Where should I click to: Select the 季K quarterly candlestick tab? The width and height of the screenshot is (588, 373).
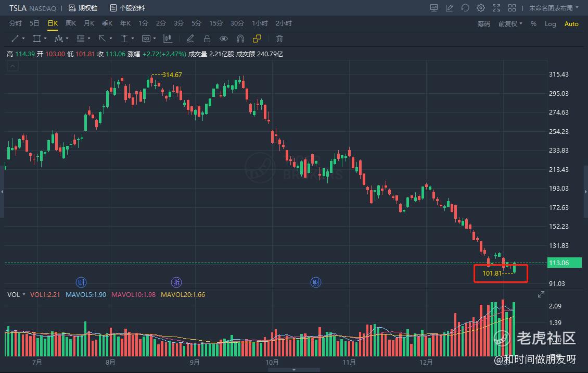click(x=107, y=23)
